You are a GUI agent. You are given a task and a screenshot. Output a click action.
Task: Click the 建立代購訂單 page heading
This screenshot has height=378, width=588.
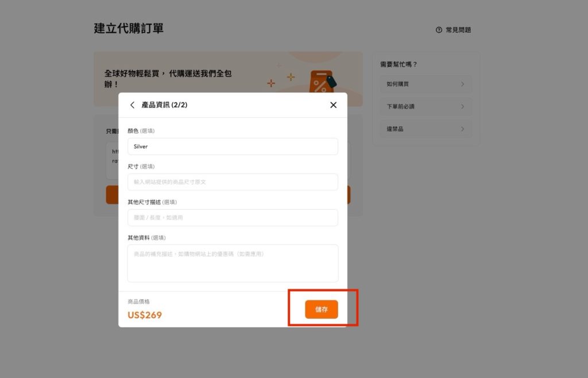[x=129, y=28]
